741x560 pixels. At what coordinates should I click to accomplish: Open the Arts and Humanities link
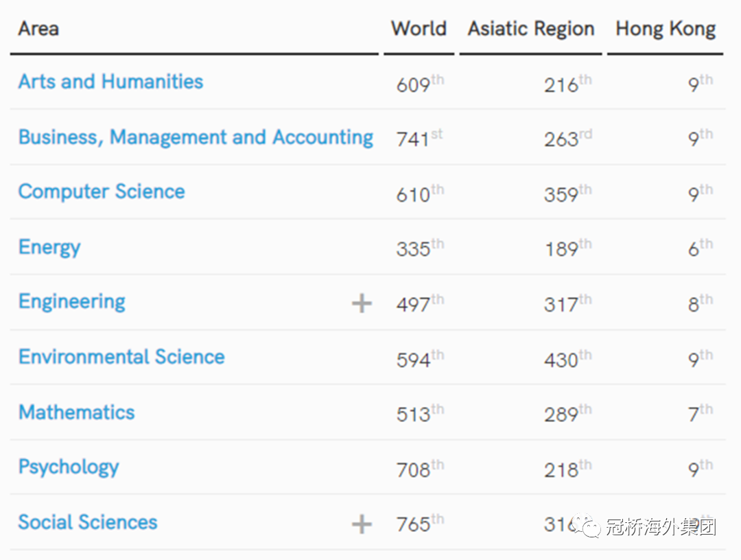[x=110, y=81]
